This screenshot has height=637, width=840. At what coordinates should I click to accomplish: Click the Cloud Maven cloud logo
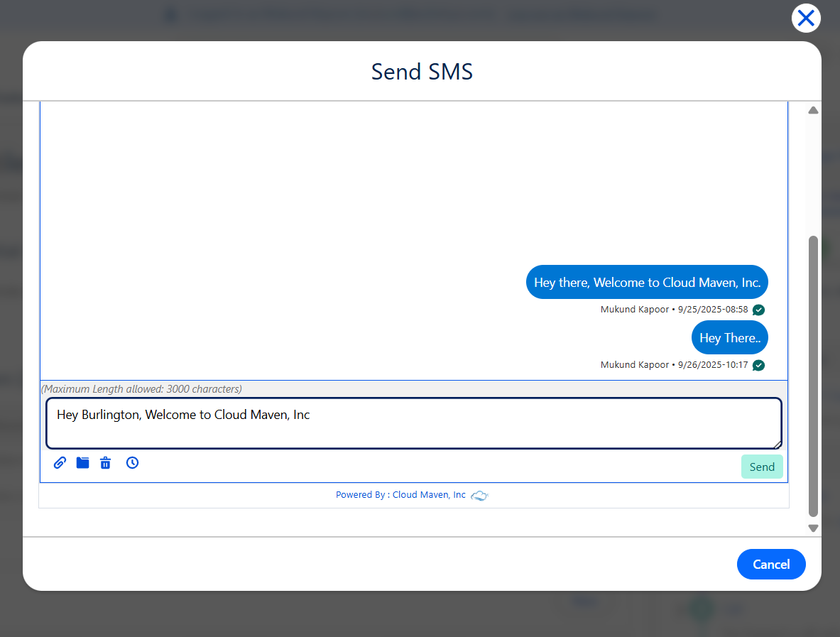pos(479,496)
